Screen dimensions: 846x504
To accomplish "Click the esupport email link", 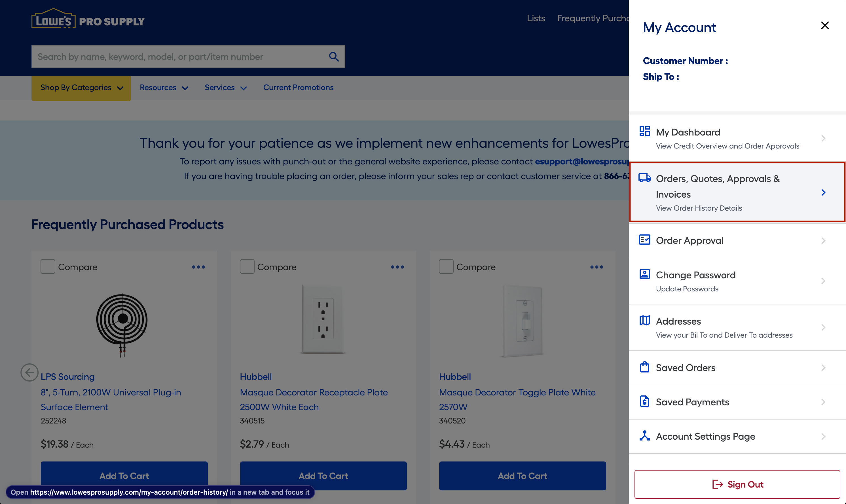I will tap(582, 161).
